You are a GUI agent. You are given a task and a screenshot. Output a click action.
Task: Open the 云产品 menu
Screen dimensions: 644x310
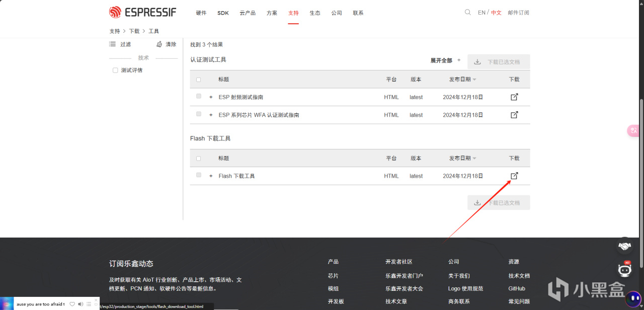(x=248, y=13)
